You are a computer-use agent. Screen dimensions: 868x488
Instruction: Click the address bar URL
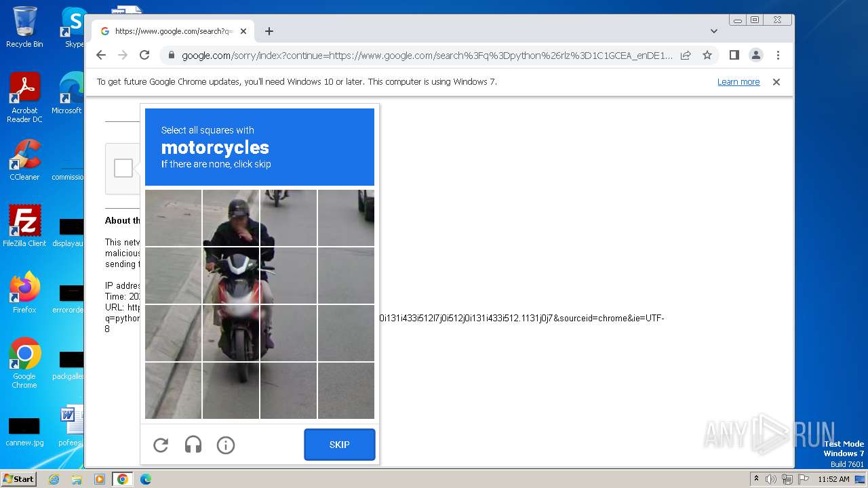[427, 56]
